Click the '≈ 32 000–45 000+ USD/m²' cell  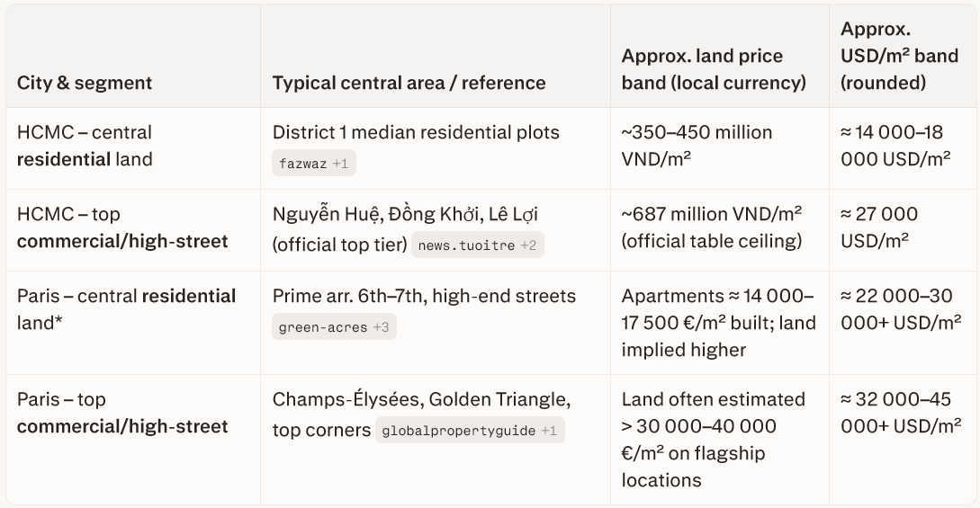900,413
